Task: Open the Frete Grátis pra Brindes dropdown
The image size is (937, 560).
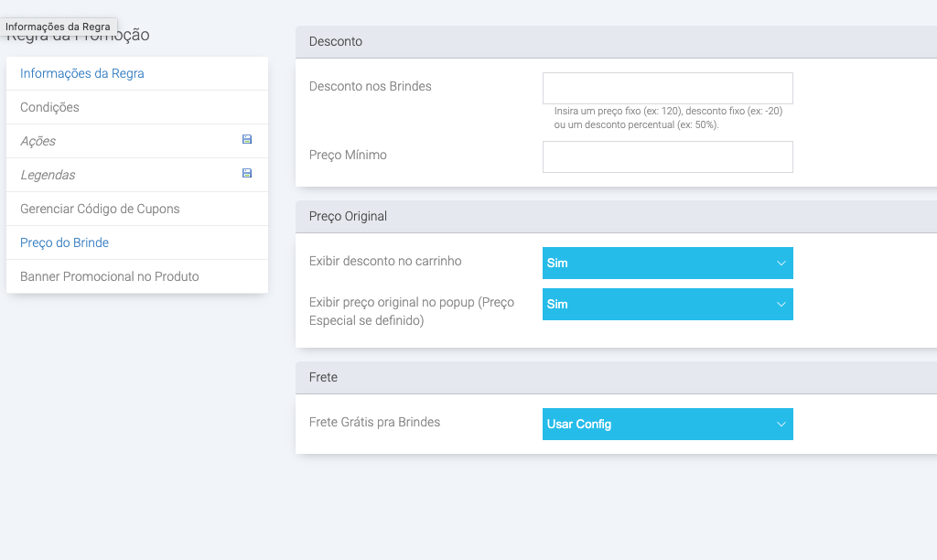Action: pos(667,425)
